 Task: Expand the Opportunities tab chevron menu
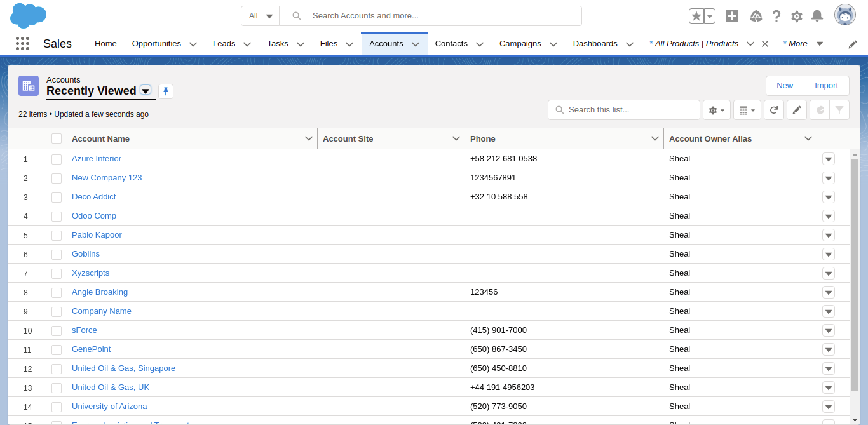click(x=193, y=44)
